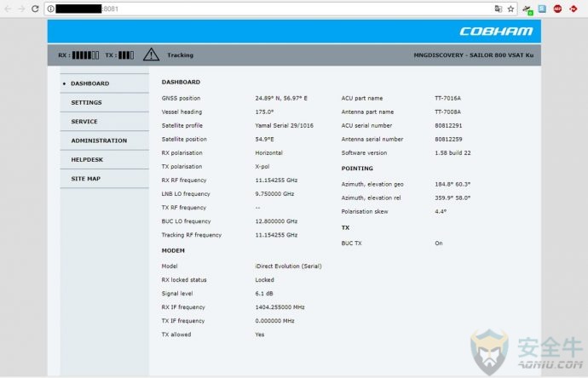This screenshot has width=588, height=378.
Task: Bookmark this page with the star icon
Action: [510, 9]
